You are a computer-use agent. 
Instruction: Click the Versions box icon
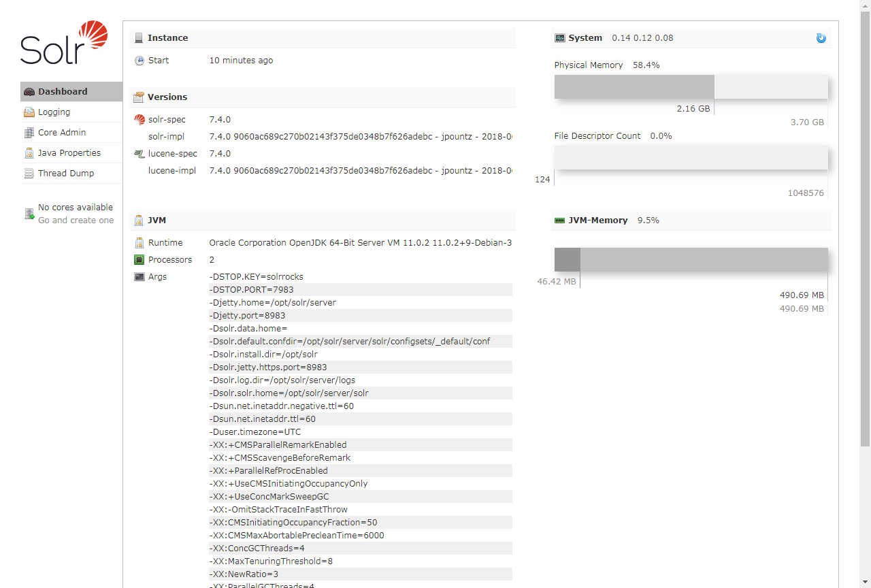click(x=139, y=97)
